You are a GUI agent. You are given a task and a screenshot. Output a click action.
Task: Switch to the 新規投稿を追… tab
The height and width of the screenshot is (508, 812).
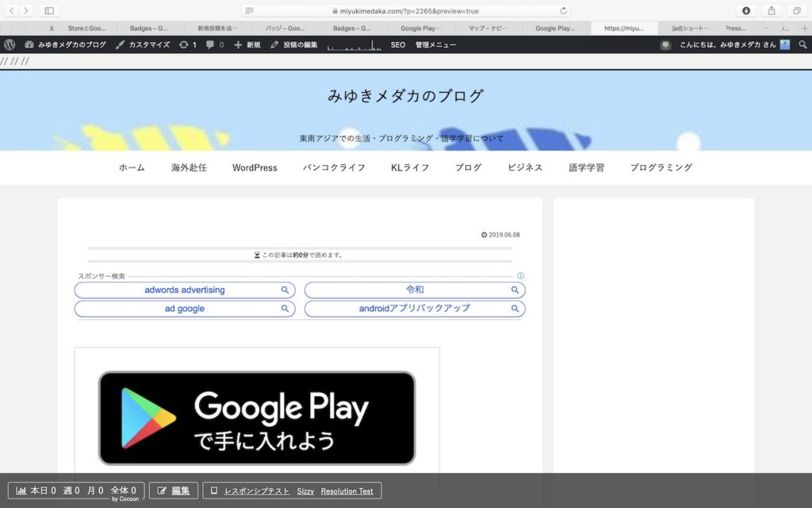pos(217,29)
